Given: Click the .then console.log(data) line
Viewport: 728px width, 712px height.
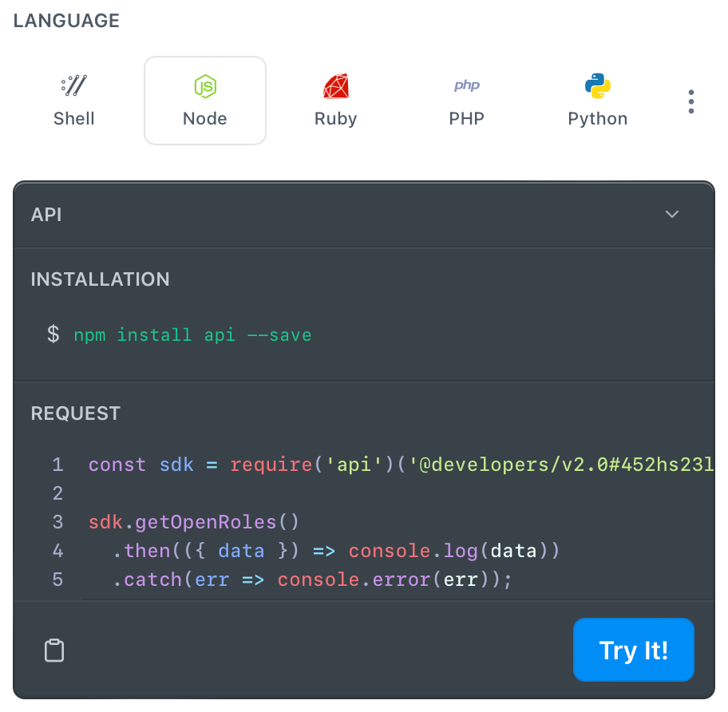Looking at the screenshot, I should click(336, 551).
